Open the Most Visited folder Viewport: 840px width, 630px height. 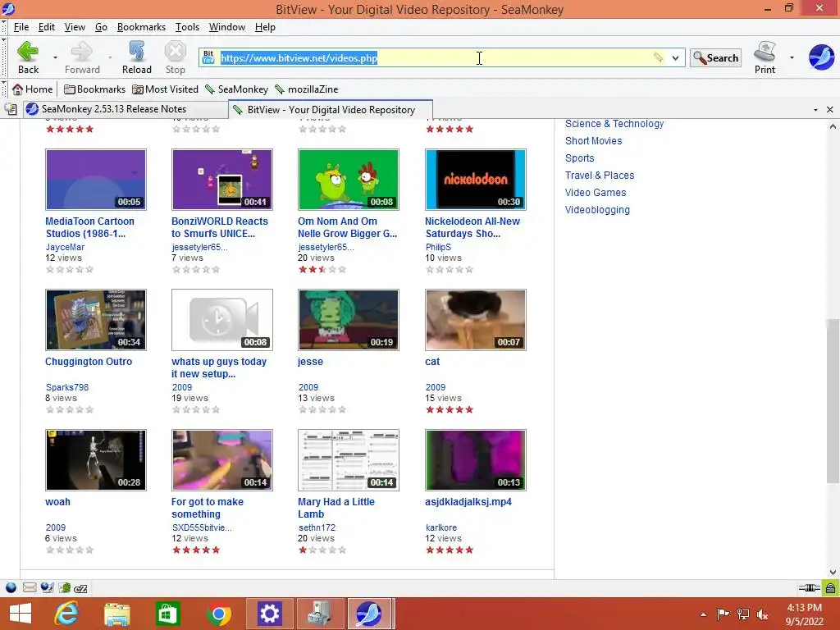pos(165,89)
